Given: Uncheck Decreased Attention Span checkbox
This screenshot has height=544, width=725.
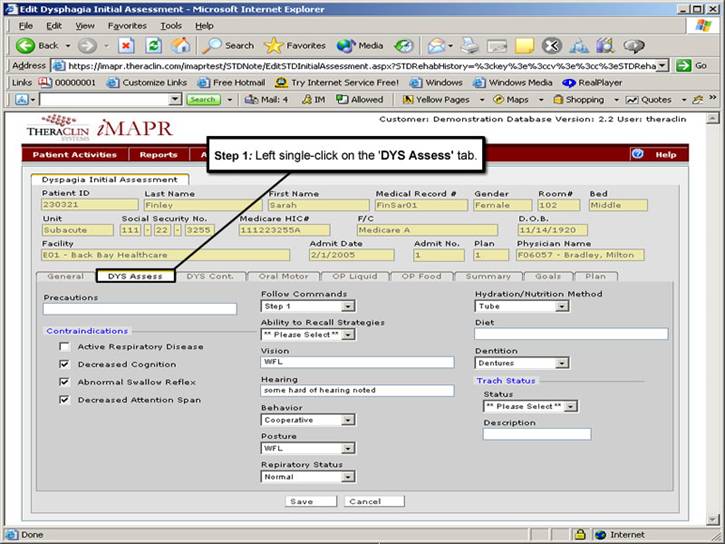Looking at the screenshot, I should tap(64, 400).
